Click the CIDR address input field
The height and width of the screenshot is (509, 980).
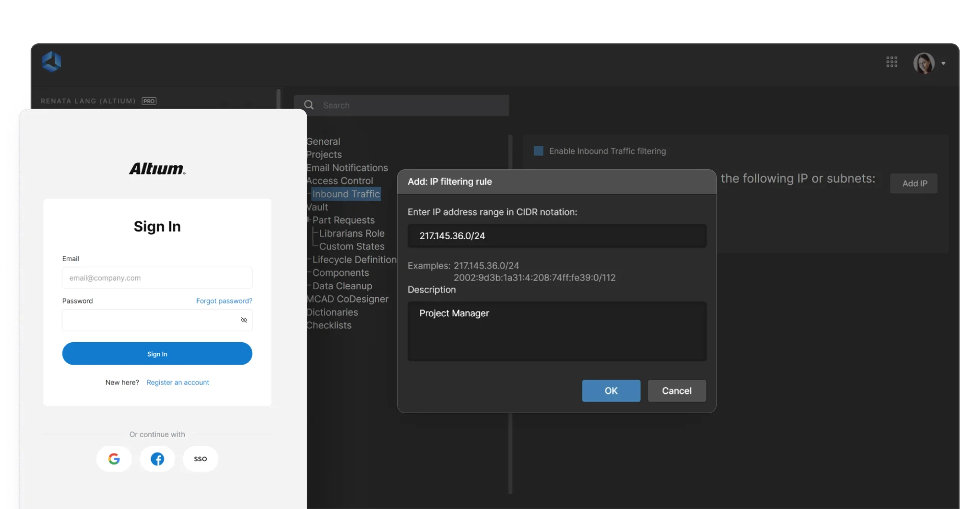[x=557, y=236]
